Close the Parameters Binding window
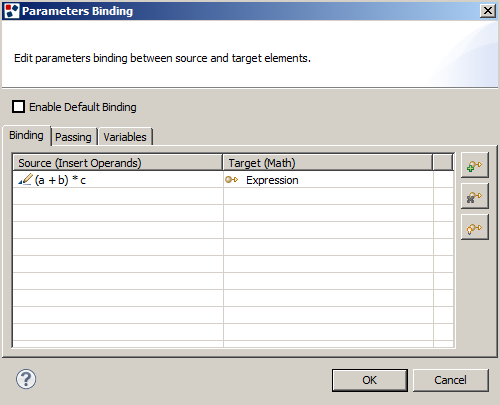The height and width of the screenshot is (405, 500). [488, 11]
